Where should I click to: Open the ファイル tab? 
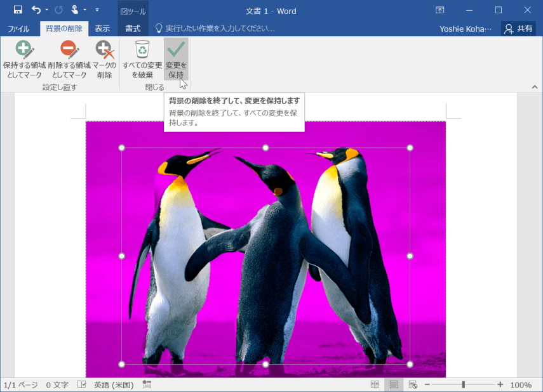click(x=18, y=29)
